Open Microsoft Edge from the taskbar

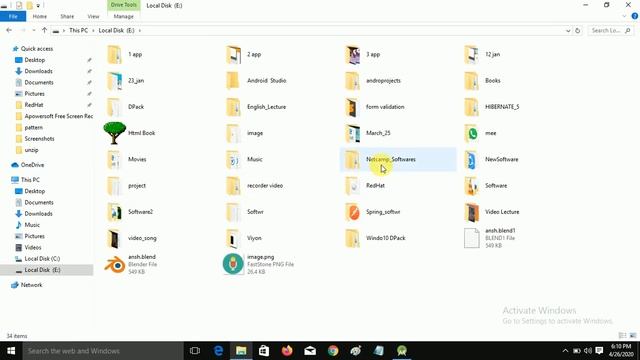(218, 351)
